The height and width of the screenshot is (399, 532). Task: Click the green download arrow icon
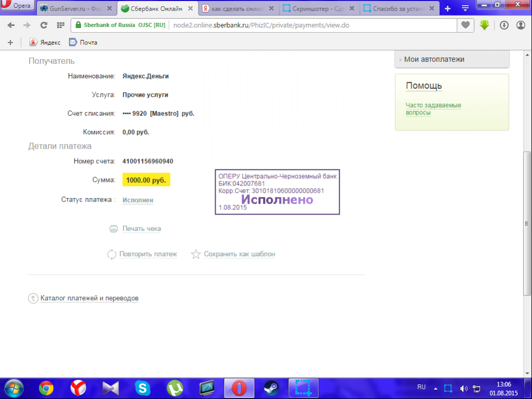click(x=484, y=25)
